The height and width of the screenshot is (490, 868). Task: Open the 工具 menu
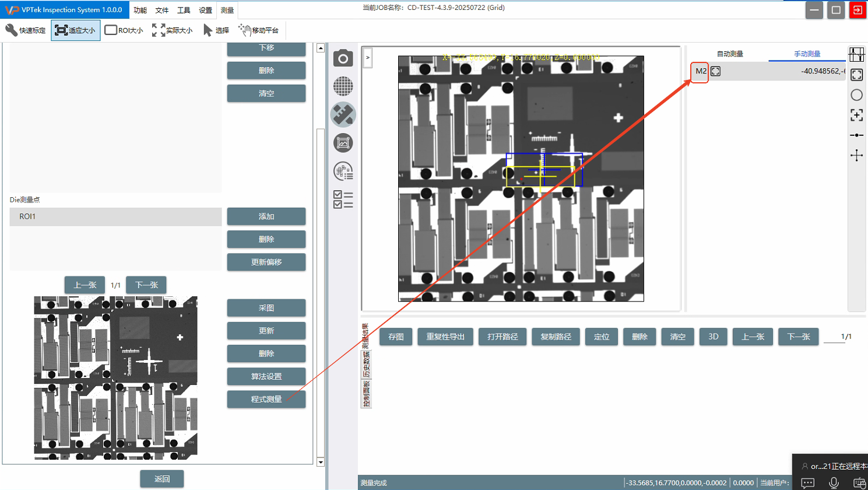[184, 10]
